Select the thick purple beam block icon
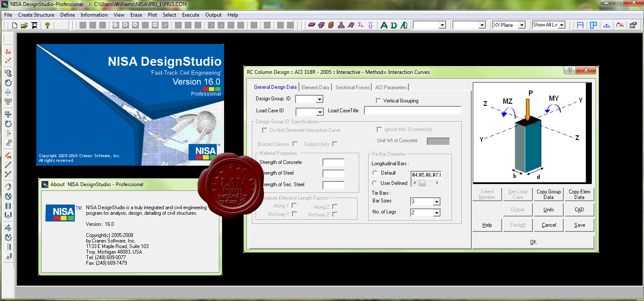Screen dimensions: 644x301 tap(322, 25)
